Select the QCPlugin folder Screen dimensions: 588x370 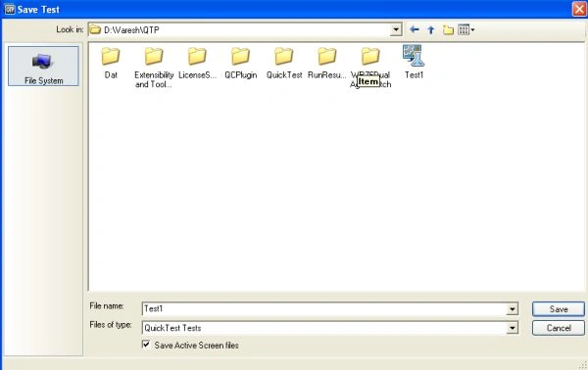click(x=241, y=63)
